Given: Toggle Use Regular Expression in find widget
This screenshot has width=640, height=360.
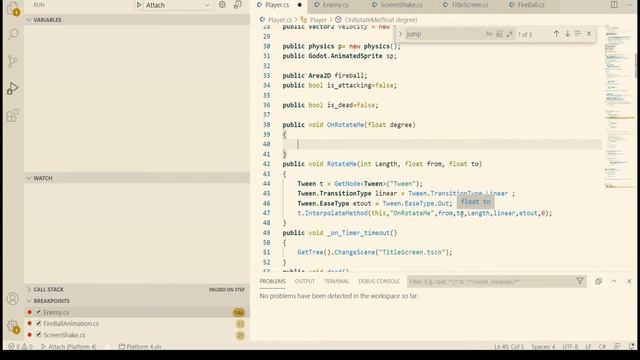Looking at the screenshot, I should [509, 34].
